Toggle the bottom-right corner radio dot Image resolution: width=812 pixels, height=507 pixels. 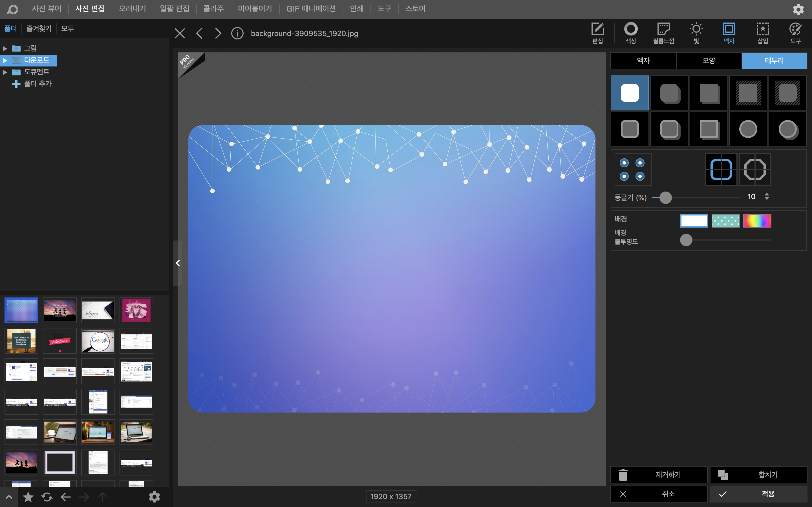point(640,176)
